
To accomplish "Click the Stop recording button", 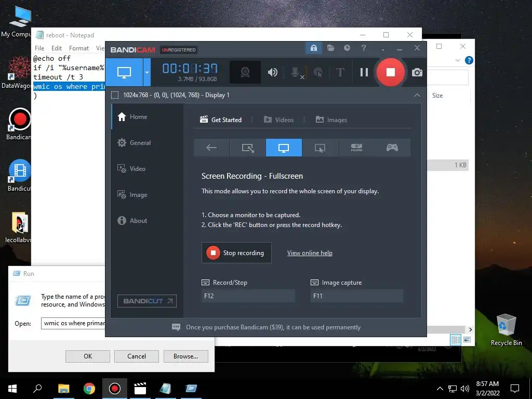I will point(236,253).
